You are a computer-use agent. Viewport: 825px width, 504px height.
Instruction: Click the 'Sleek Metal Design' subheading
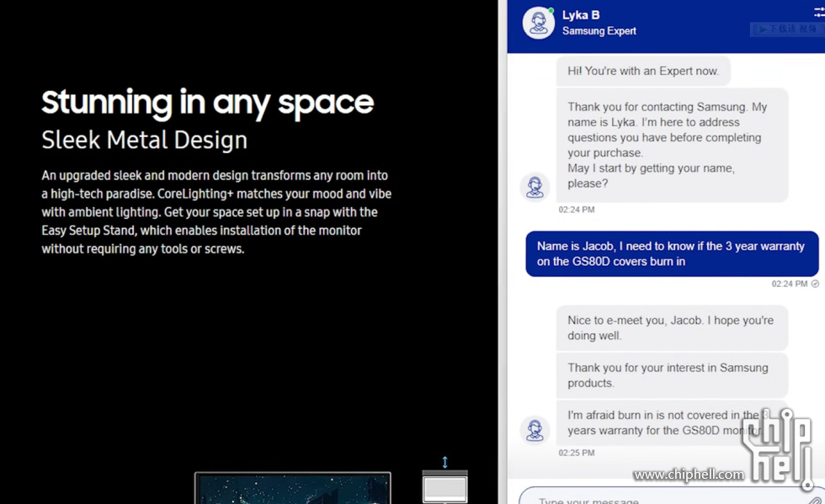(145, 140)
